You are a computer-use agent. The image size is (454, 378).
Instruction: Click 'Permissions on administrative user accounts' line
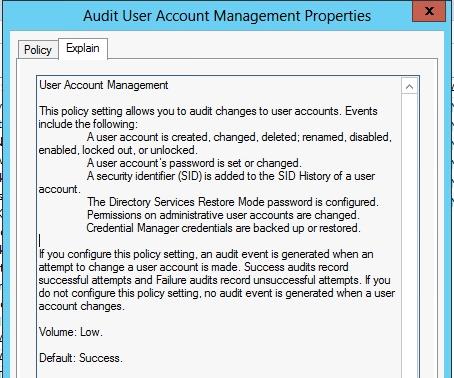(x=223, y=215)
